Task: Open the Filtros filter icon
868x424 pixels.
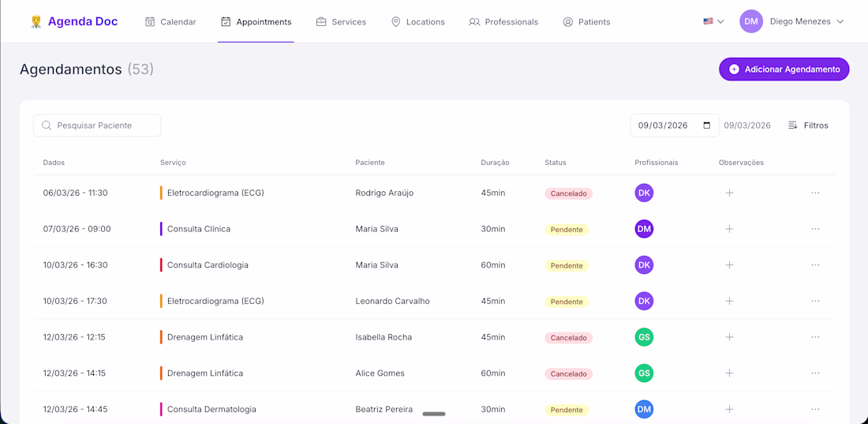Action: (793, 126)
